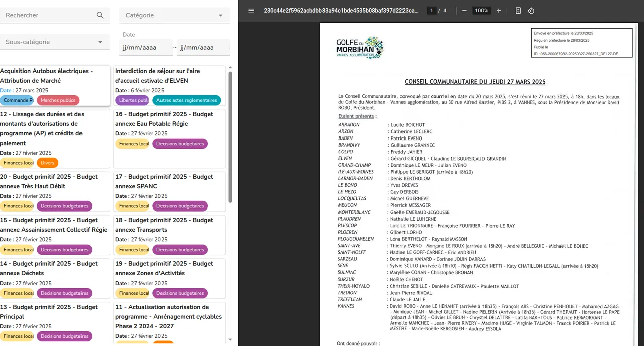Open 13 Budget Principal card

(x=54, y=322)
